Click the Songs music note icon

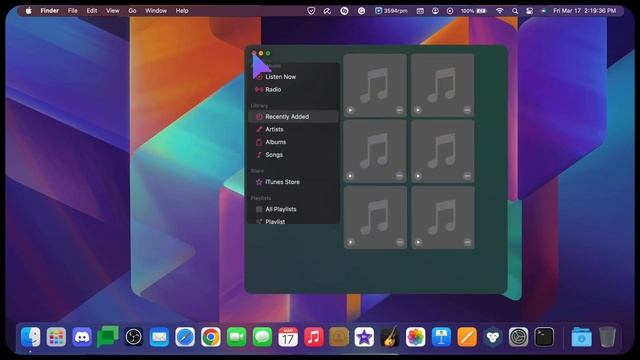[x=259, y=155]
